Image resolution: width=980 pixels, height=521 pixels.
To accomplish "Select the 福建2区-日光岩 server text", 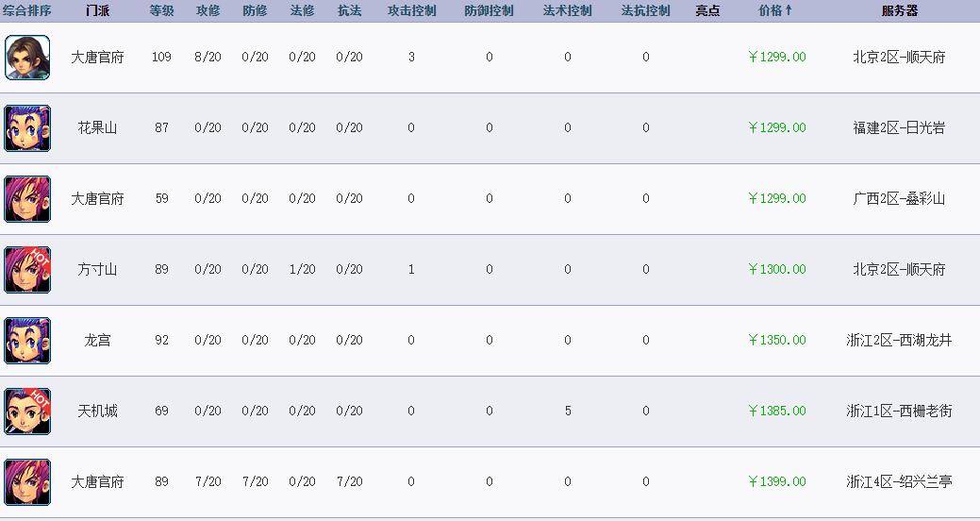I will point(899,128).
